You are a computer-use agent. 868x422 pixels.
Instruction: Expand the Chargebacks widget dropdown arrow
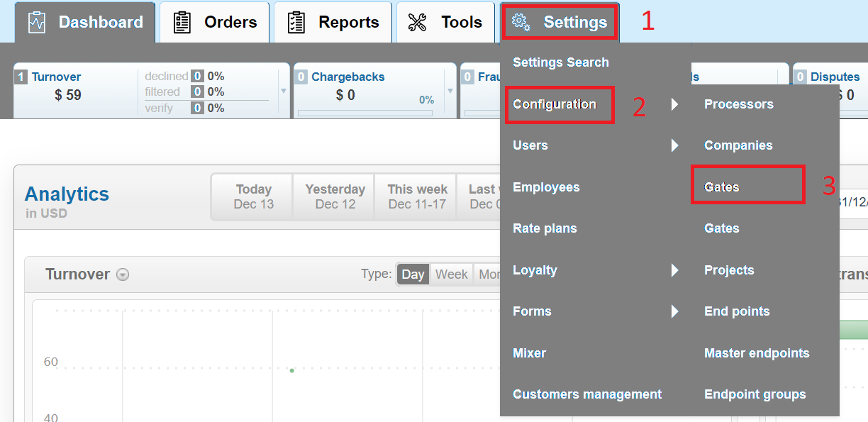450,91
